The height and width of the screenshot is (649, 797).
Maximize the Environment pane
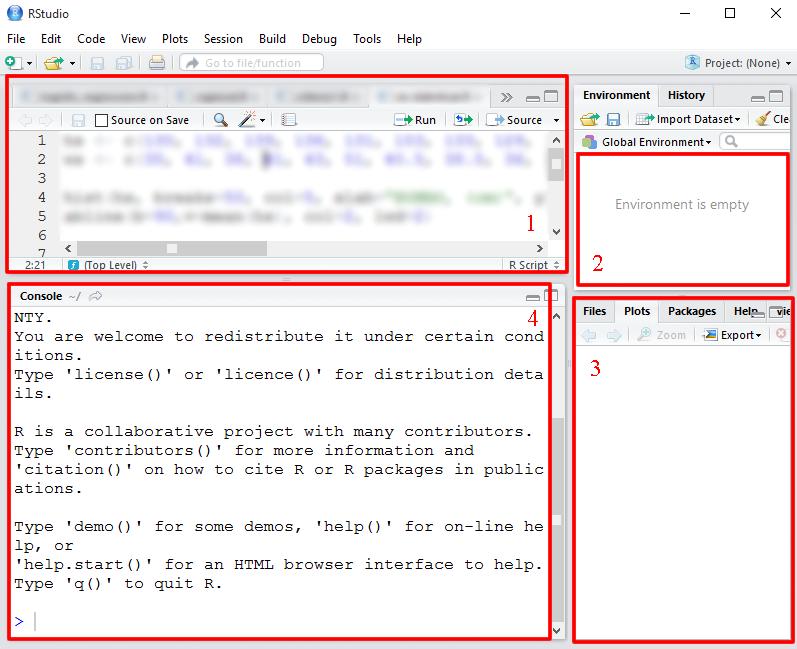[x=776, y=96]
